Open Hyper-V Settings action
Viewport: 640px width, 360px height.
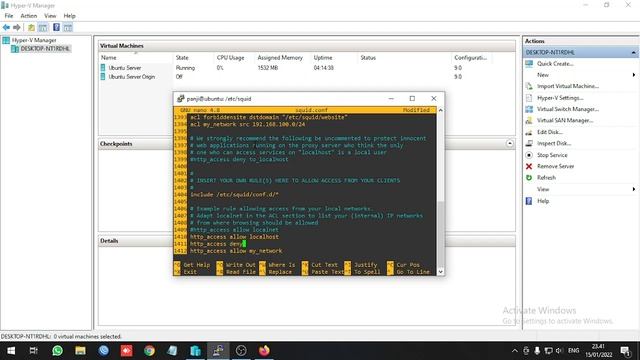coord(560,98)
